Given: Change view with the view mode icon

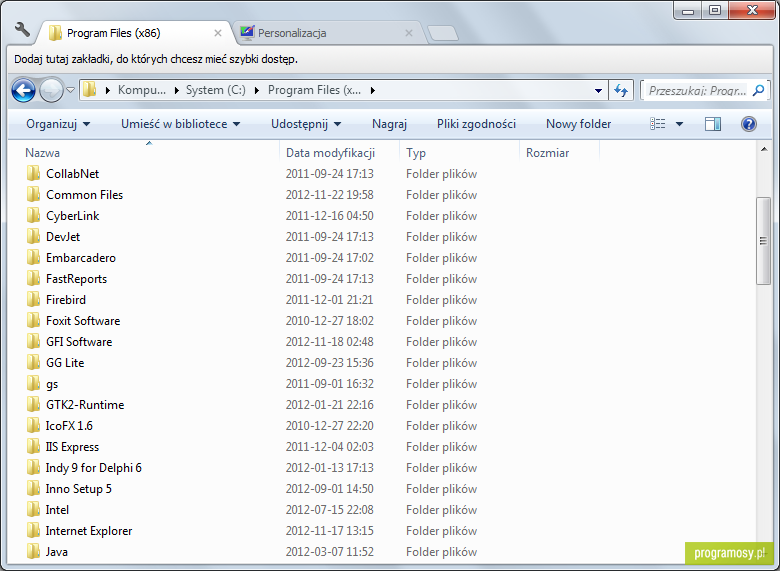Looking at the screenshot, I should coord(658,124).
